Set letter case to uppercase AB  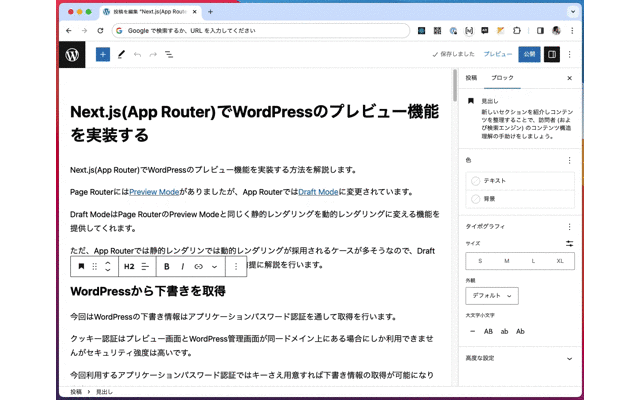[x=488, y=331]
